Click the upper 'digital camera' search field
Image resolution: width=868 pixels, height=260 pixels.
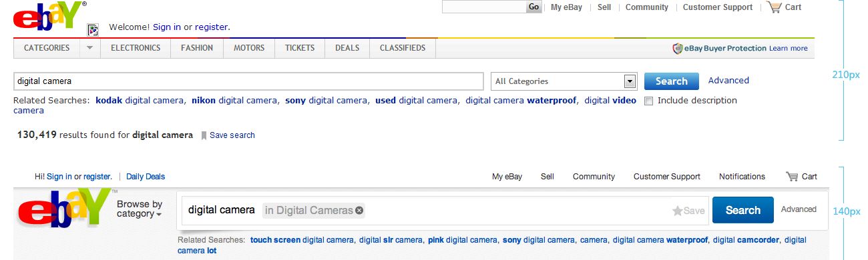[248, 81]
